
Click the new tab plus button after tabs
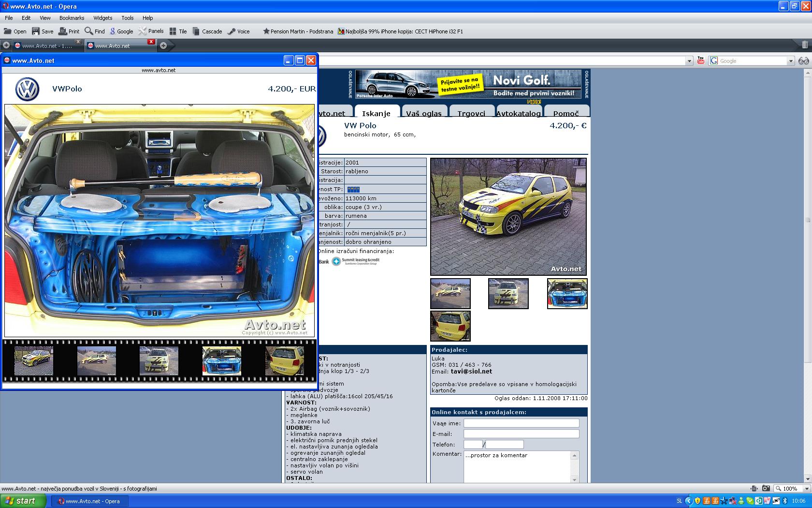click(163, 45)
